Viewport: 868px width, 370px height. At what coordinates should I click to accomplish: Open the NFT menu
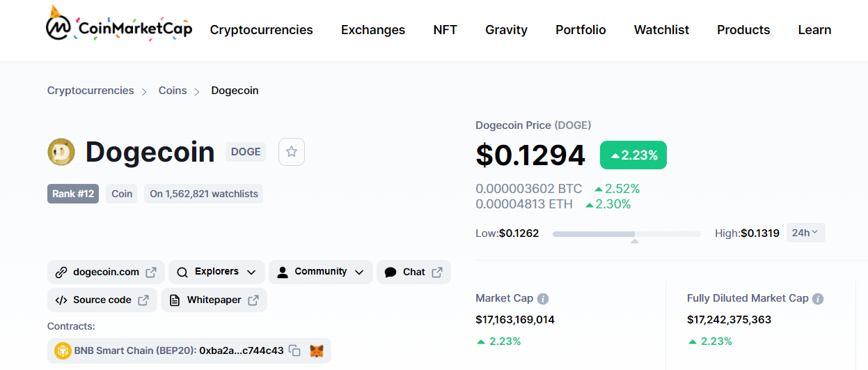tap(445, 30)
